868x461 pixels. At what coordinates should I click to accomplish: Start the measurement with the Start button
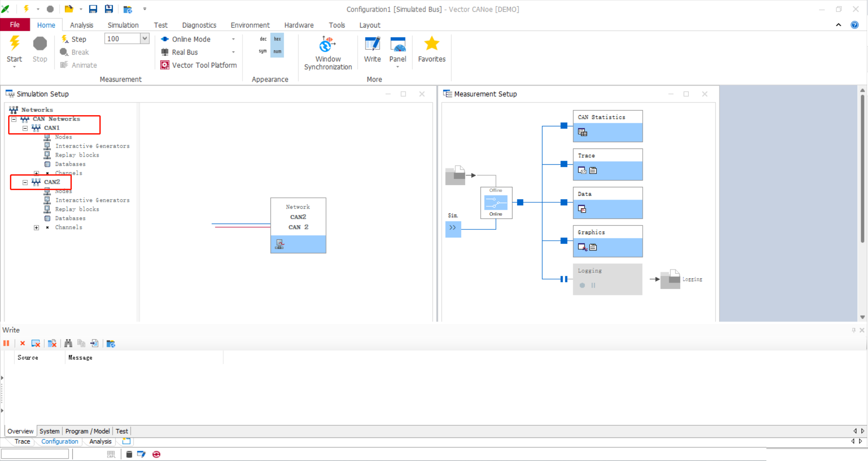14,49
